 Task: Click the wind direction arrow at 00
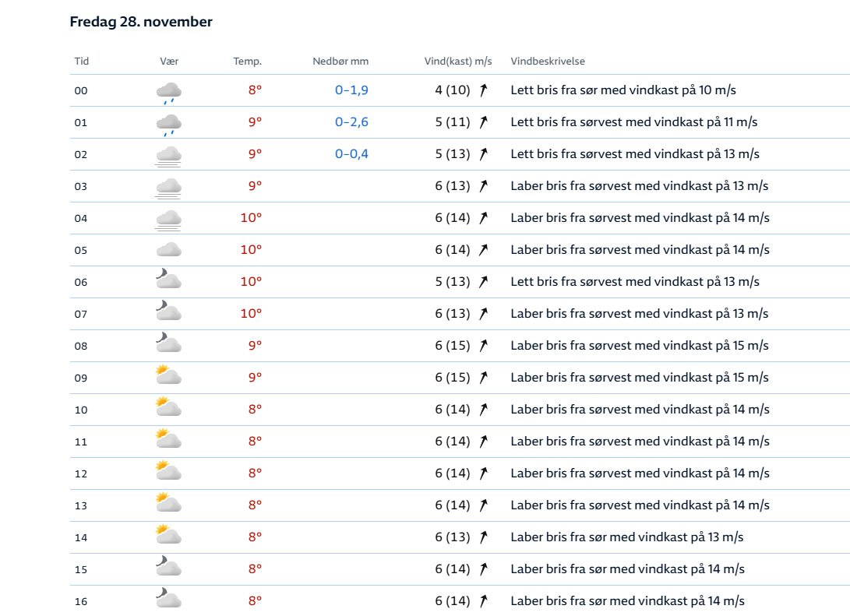[483, 90]
